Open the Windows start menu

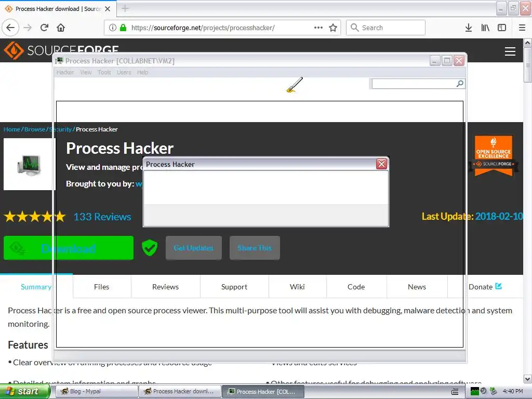[x=25, y=392]
